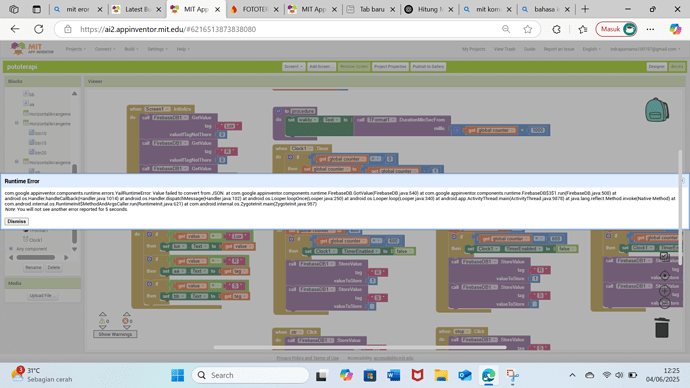Click the browser zoom magnifier icon

coord(506,29)
